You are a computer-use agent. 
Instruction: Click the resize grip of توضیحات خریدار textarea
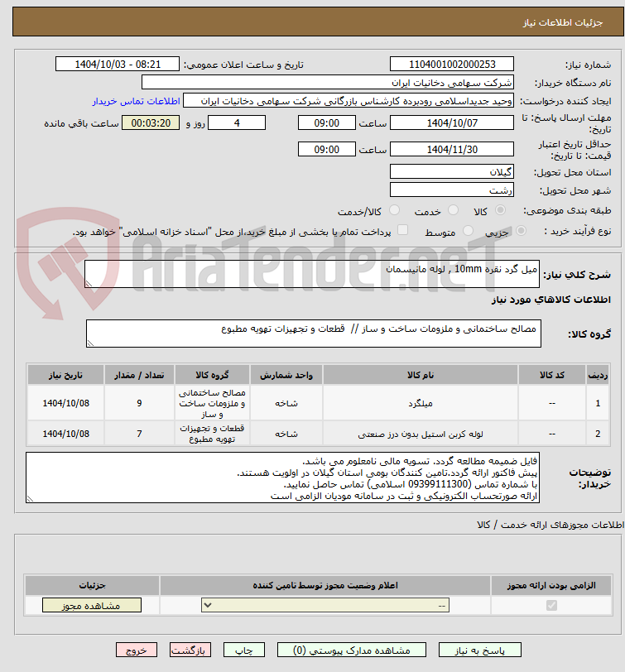coord(30,498)
